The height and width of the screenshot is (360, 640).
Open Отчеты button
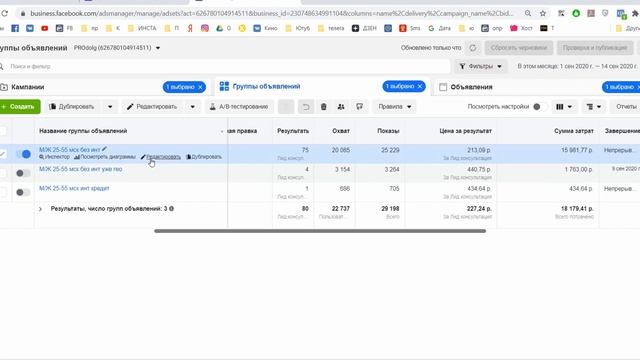tap(626, 107)
